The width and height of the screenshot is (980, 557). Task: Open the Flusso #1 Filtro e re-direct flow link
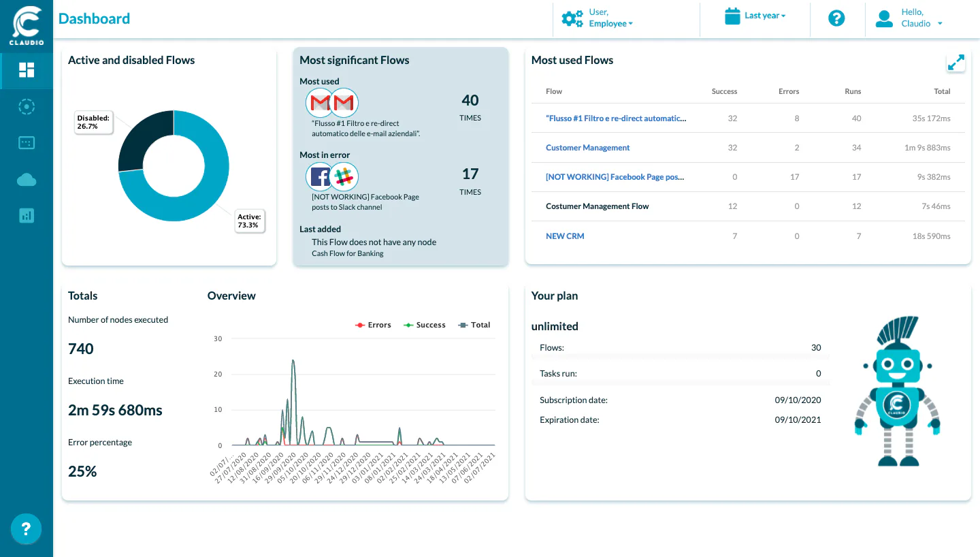[x=616, y=118]
